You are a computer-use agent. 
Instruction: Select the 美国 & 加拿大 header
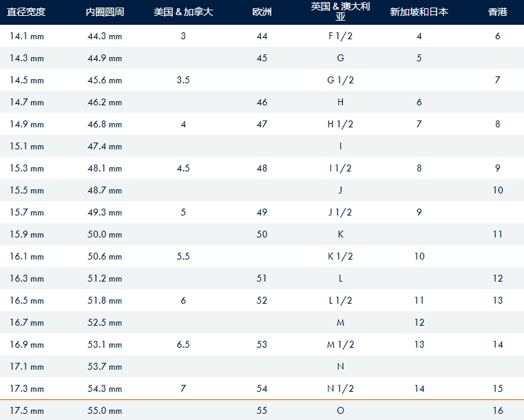(x=183, y=12)
